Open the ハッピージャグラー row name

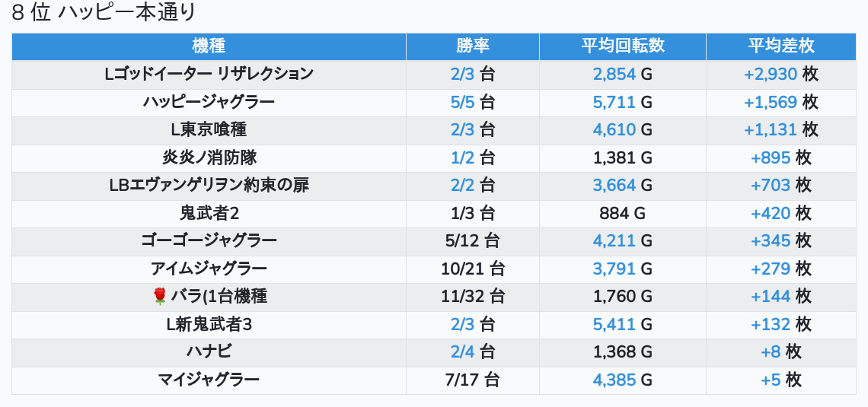[x=209, y=102]
